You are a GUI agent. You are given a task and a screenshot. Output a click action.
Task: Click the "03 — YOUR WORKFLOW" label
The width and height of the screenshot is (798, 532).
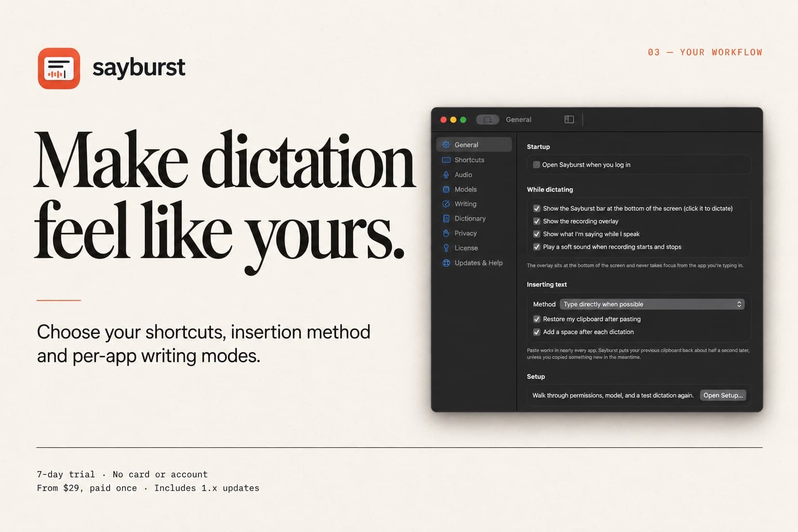(x=705, y=52)
